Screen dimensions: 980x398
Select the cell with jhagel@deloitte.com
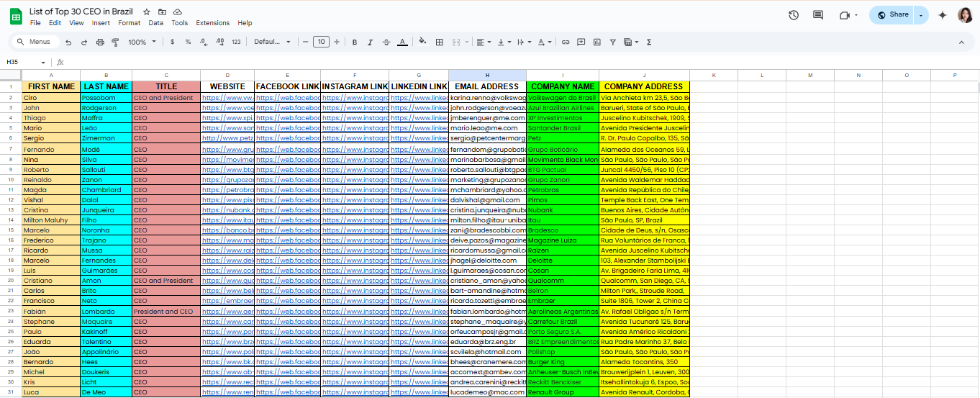click(x=487, y=261)
